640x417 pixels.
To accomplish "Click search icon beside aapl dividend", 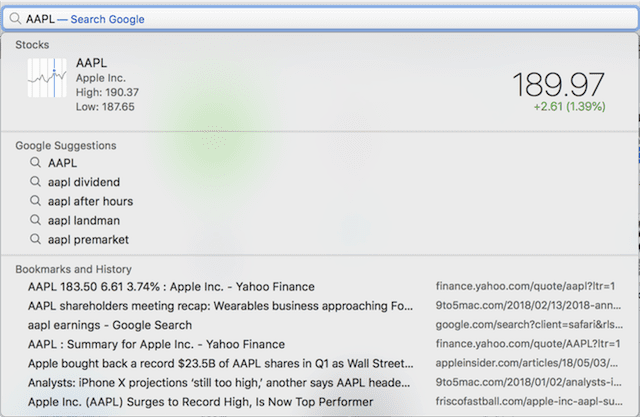I will 35,182.
